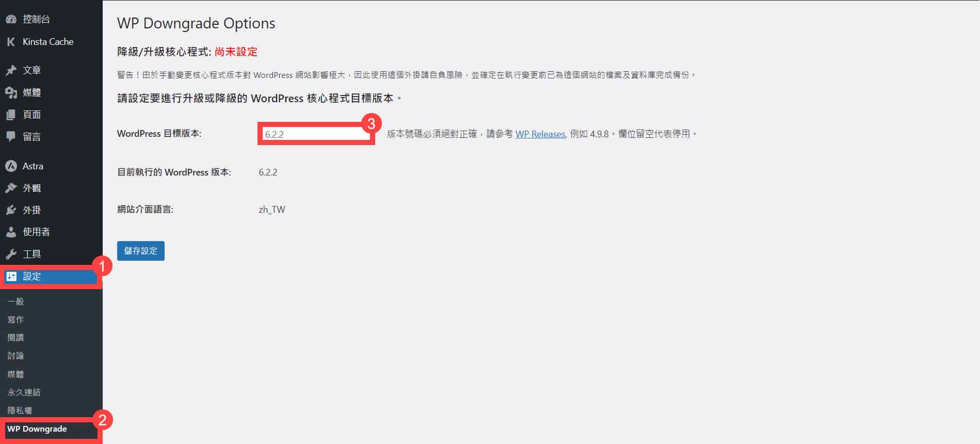Open the 控制台 dashboard icon
Viewport: 980px width, 444px height.
(x=11, y=19)
